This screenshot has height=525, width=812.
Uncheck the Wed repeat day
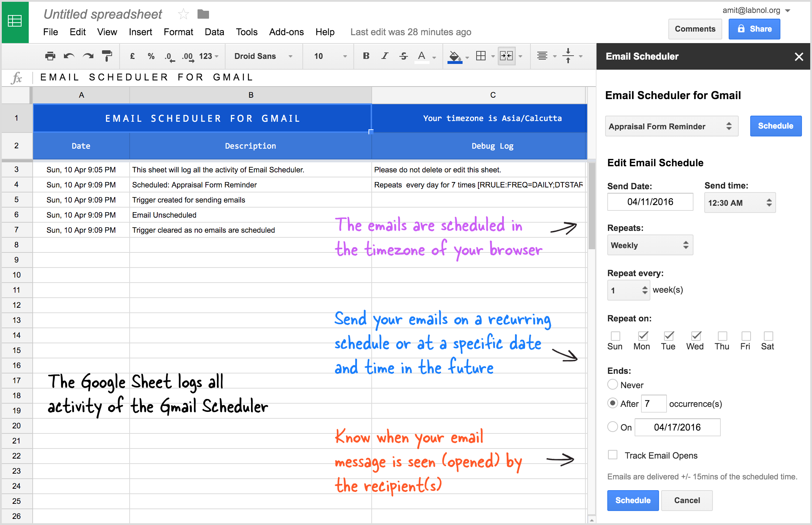tap(696, 336)
